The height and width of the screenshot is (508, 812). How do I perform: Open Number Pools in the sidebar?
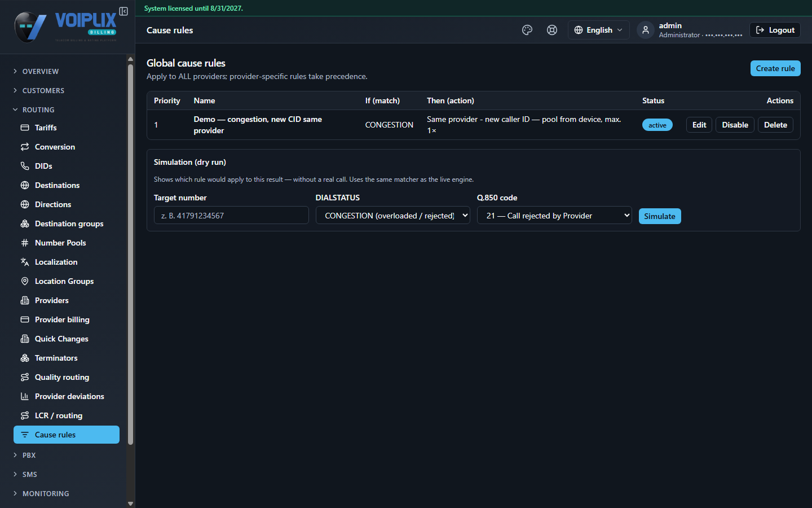point(67,243)
